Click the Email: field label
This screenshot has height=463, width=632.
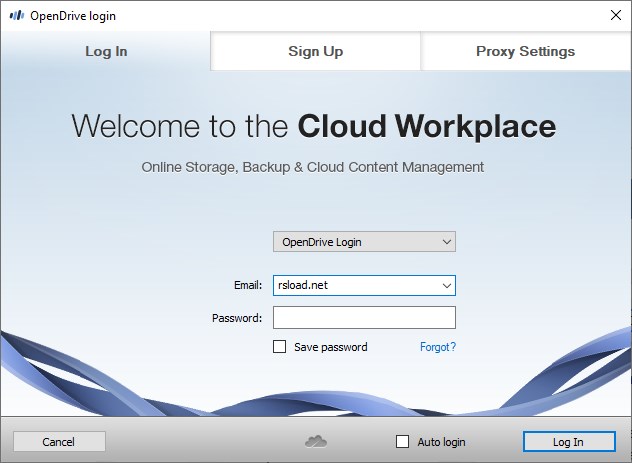point(248,285)
